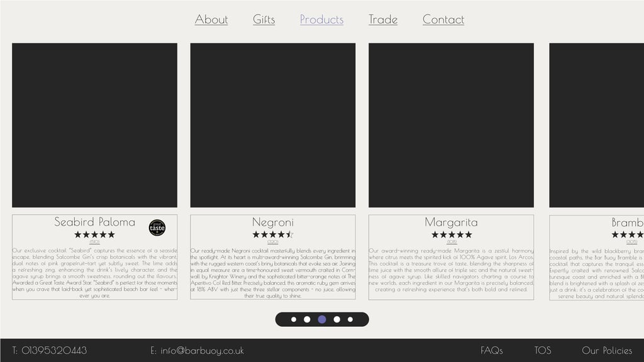Click the Seabird Paloma title
644x362 pixels.
94,222
